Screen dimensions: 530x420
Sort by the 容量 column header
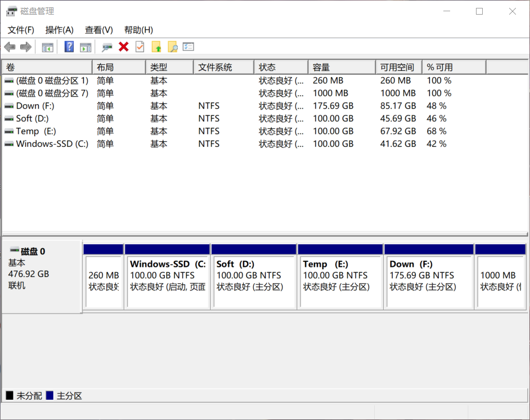[x=342, y=68]
